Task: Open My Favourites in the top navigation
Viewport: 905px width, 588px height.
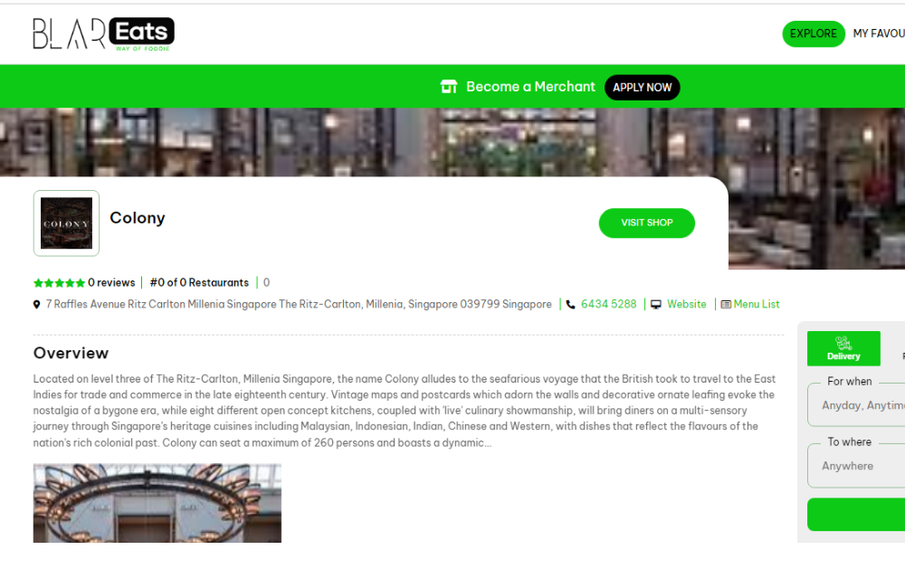Action: click(x=879, y=33)
